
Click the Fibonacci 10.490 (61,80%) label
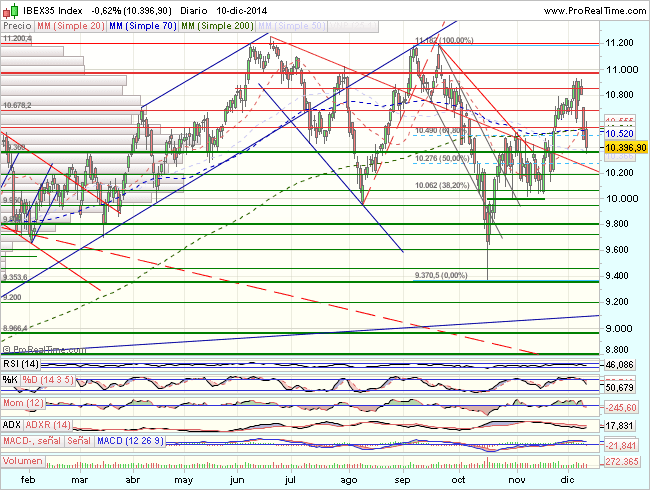pos(442,131)
